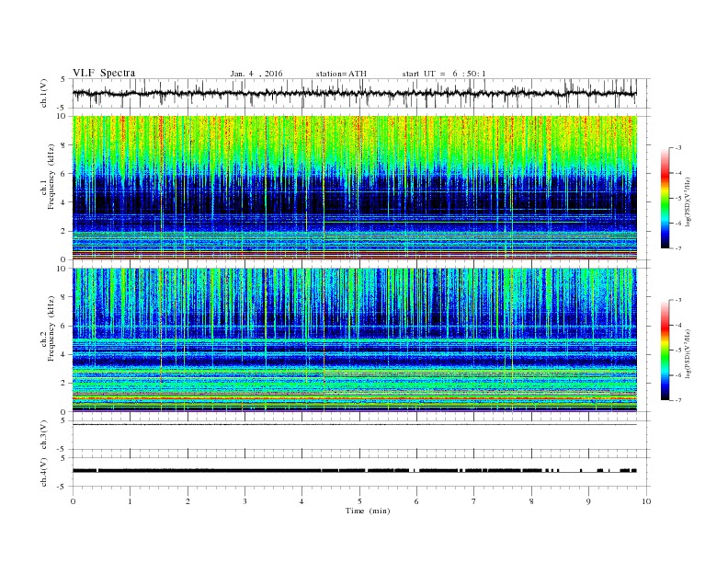Screen dimensions: 728x563
Task: Click the "0" tick on the time axis
Action: [x=73, y=501]
